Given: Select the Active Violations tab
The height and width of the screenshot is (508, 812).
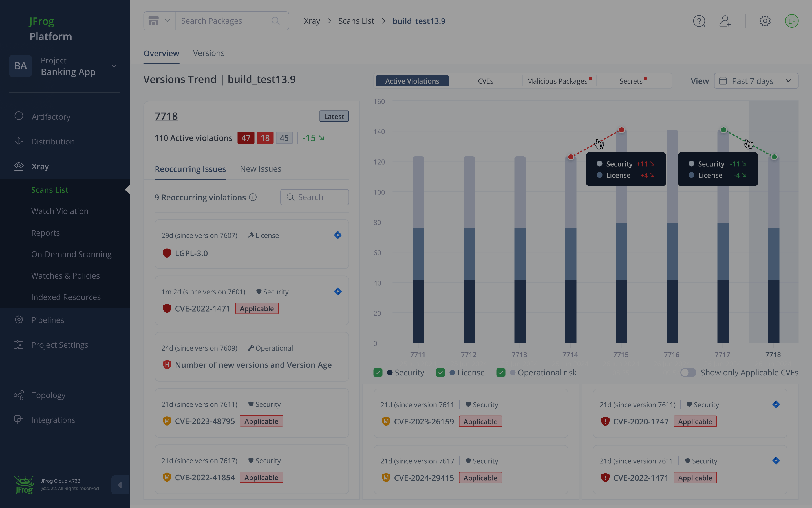Looking at the screenshot, I should point(412,81).
